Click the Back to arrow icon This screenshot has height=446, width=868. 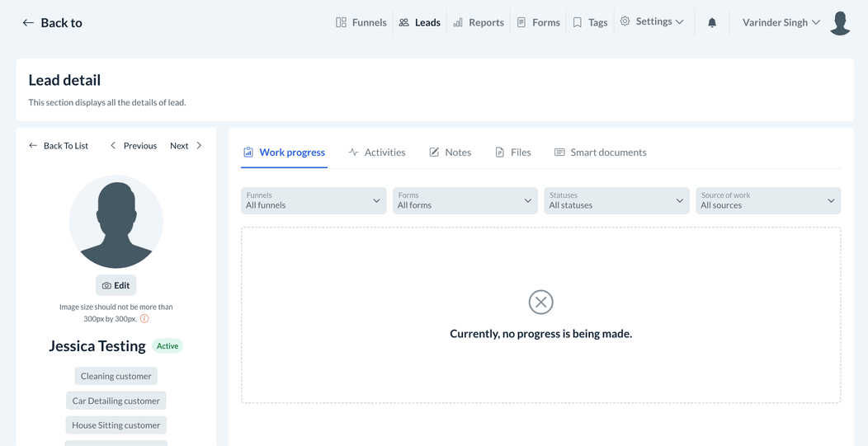pyautogui.click(x=28, y=23)
